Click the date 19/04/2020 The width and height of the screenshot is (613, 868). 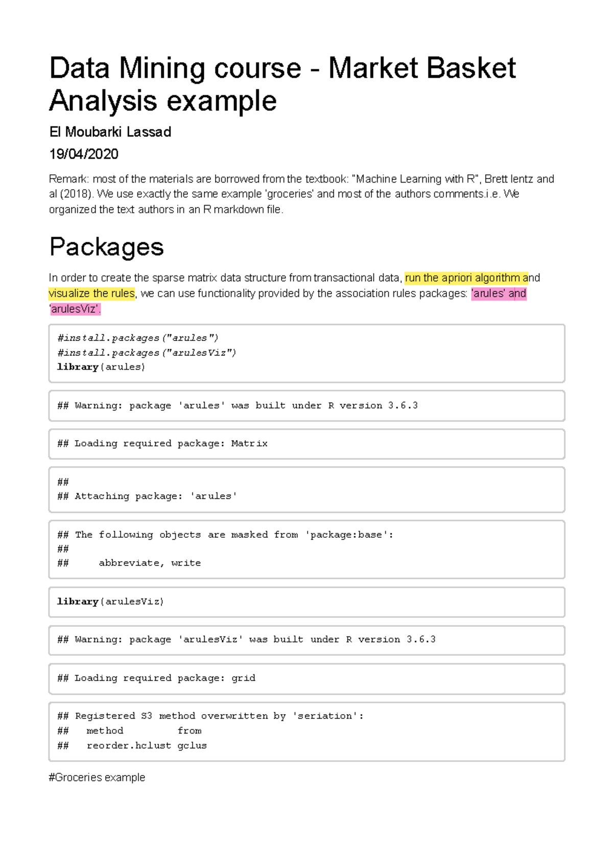pyautogui.click(x=84, y=154)
